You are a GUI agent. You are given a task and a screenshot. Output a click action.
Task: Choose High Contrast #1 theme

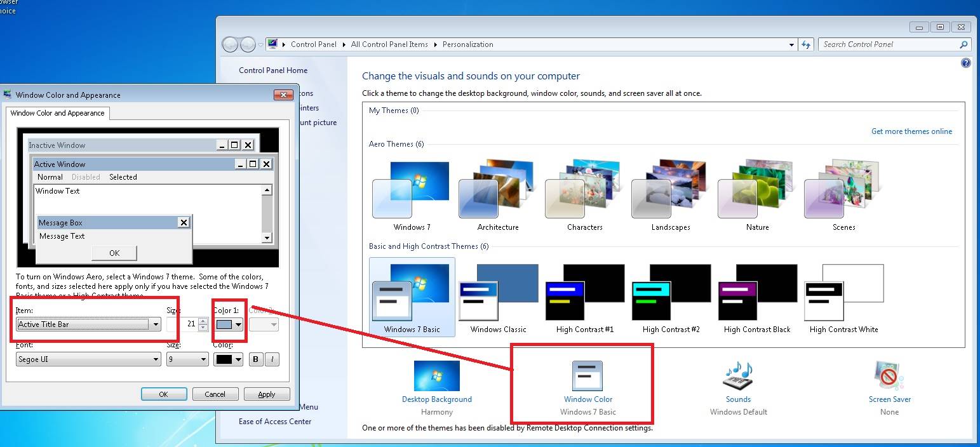584,298
